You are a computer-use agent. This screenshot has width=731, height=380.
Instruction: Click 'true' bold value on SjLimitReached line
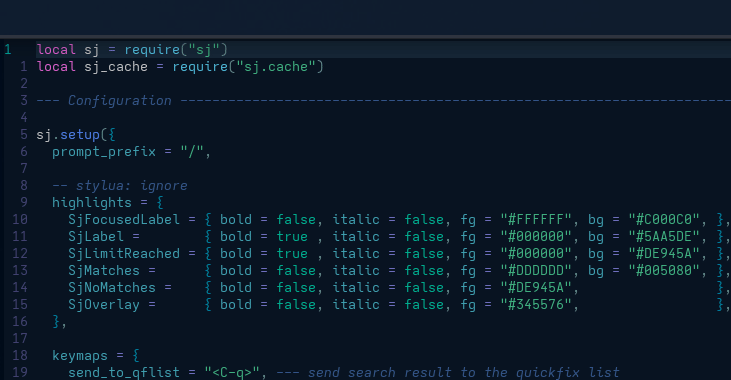(292, 254)
